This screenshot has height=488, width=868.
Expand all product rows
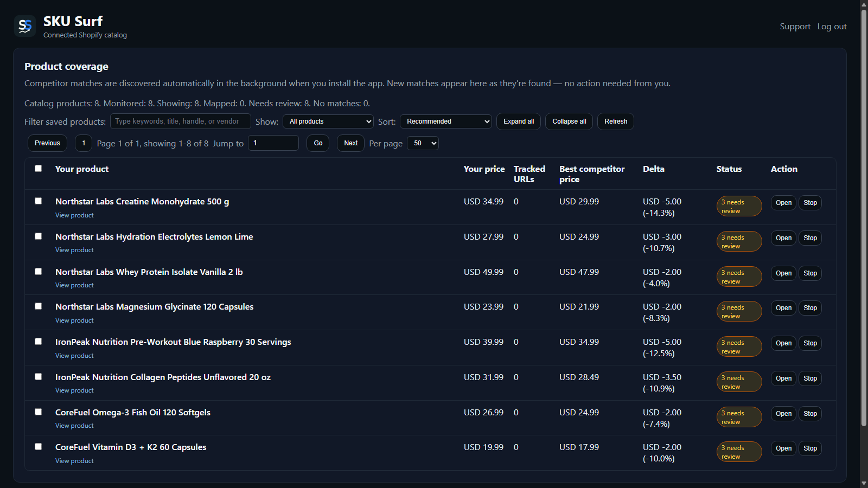click(x=519, y=121)
